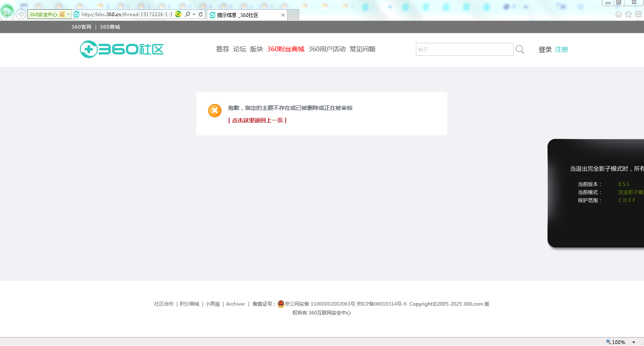Open the browser Home icon
The width and height of the screenshot is (644, 346).
[619, 14]
